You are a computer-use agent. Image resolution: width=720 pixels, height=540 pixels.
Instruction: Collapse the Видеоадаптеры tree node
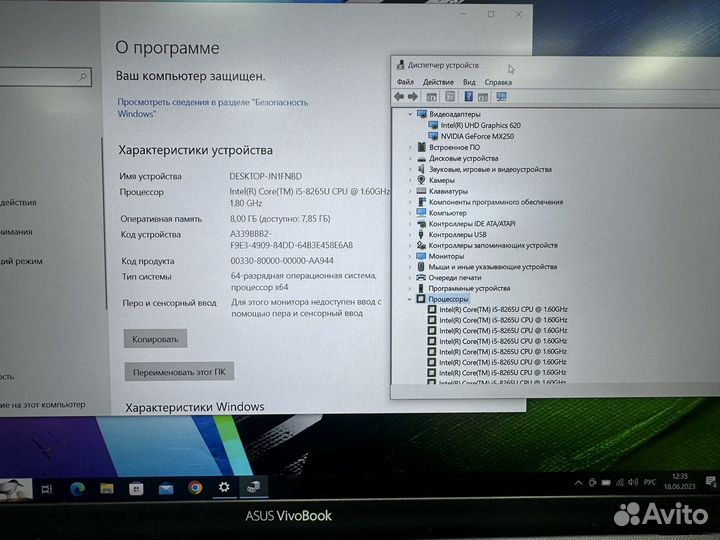pos(410,114)
